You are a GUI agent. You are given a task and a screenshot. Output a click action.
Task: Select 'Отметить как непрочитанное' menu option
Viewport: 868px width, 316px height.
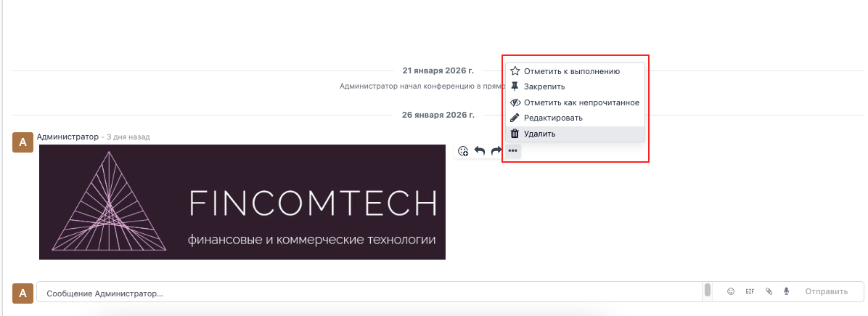[x=581, y=102]
